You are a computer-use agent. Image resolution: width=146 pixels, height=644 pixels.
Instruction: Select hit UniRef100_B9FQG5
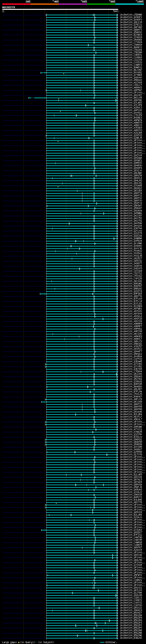131,294
